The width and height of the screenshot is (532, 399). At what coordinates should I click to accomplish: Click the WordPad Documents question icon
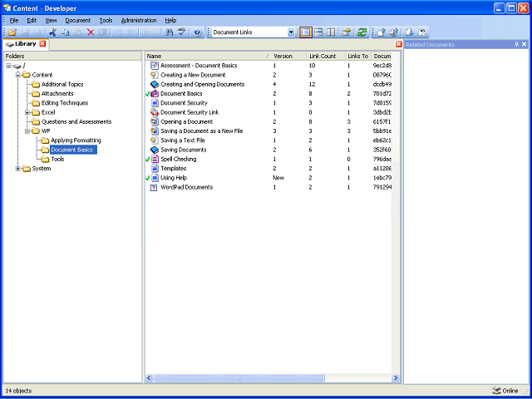(155, 187)
